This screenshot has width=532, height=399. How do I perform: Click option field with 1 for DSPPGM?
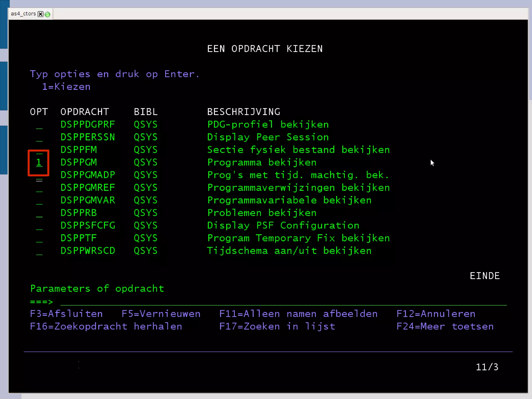(39, 163)
